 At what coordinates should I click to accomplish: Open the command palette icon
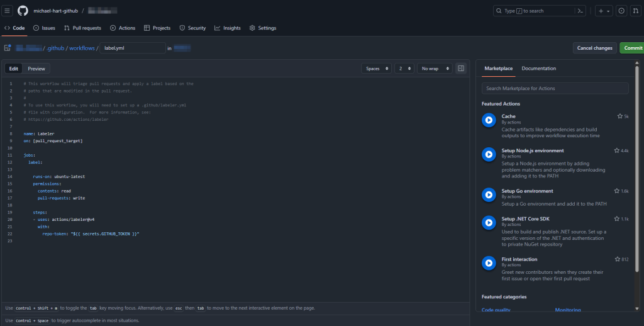pyautogui.click(x=581, y=11)
